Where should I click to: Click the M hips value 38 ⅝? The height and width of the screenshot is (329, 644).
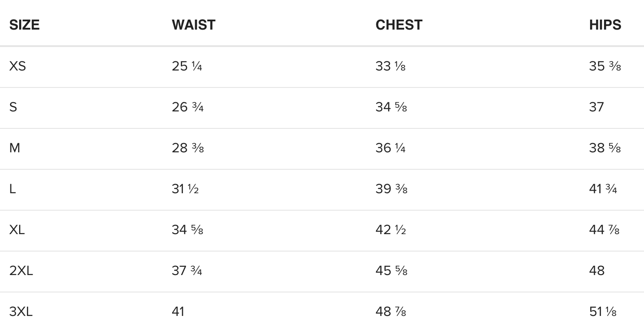(605, 148)
